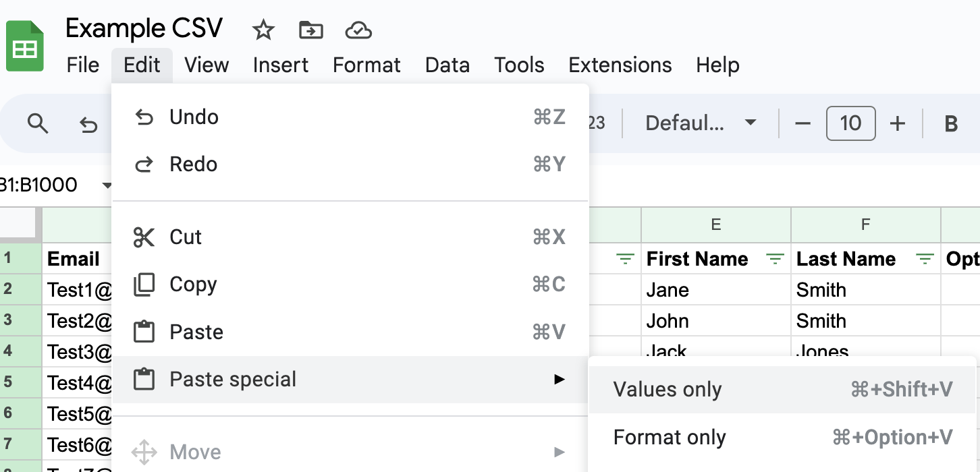980x472 pixels.
Task: Check the cloud save status icon
Action: (358, 30)
